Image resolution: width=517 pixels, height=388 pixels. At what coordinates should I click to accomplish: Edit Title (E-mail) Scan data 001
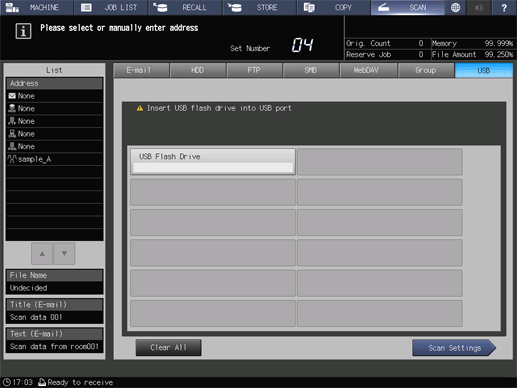[x=54, y=317]
